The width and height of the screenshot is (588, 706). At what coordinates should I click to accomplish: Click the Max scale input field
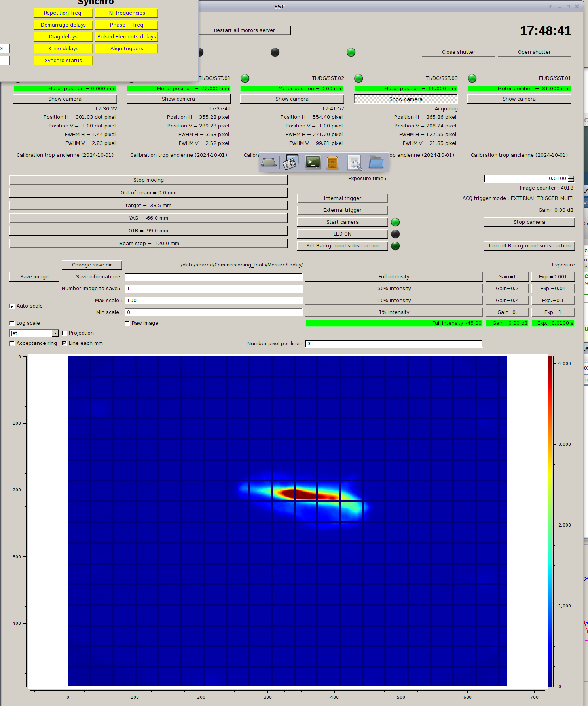tap(214, 301)
